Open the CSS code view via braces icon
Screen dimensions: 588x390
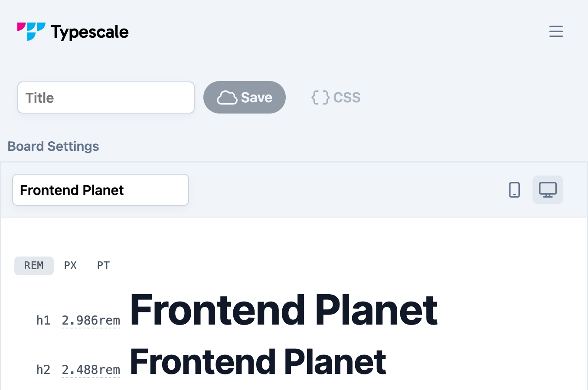coord(320,97)
